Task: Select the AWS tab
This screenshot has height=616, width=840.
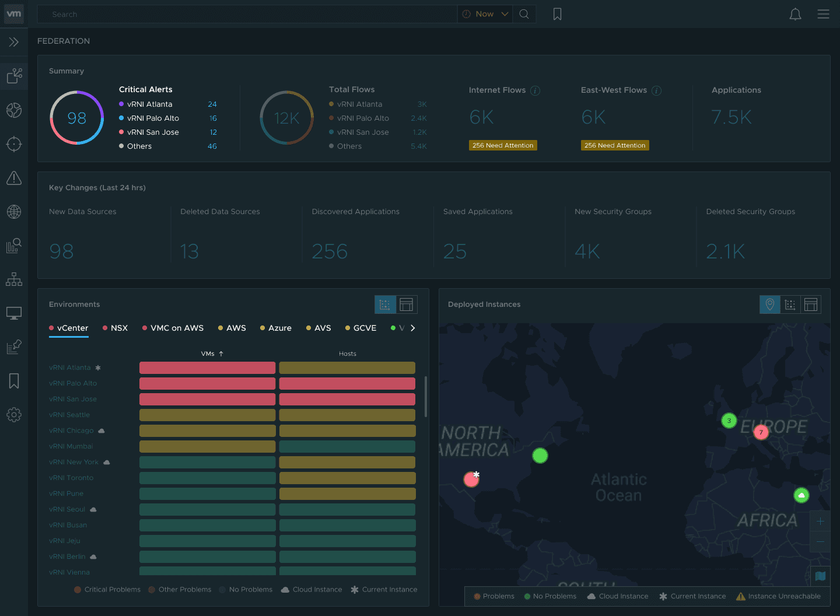Action: pyautogui.click(x=232, y=328)
